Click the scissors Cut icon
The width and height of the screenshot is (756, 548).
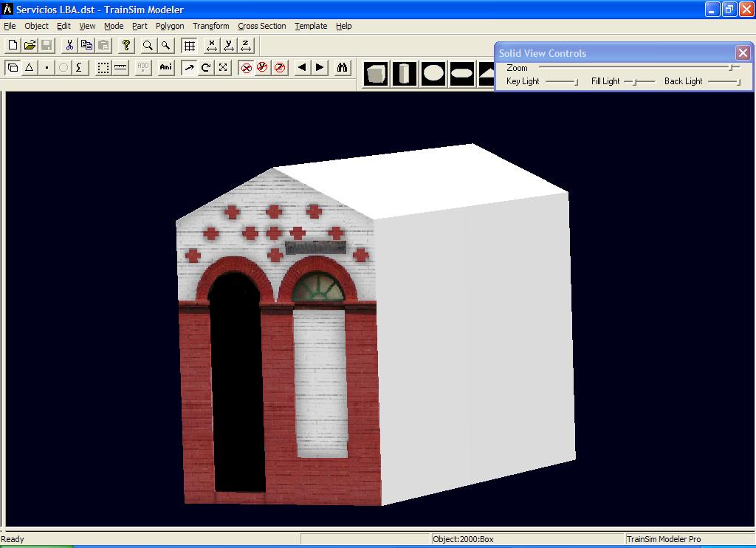coord(69,46)
